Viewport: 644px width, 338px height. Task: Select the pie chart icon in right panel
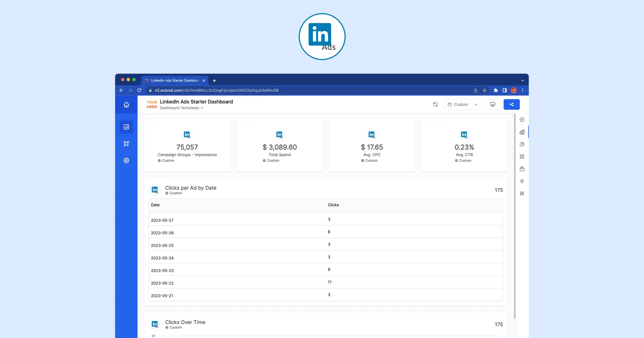[x=522, y=144]
